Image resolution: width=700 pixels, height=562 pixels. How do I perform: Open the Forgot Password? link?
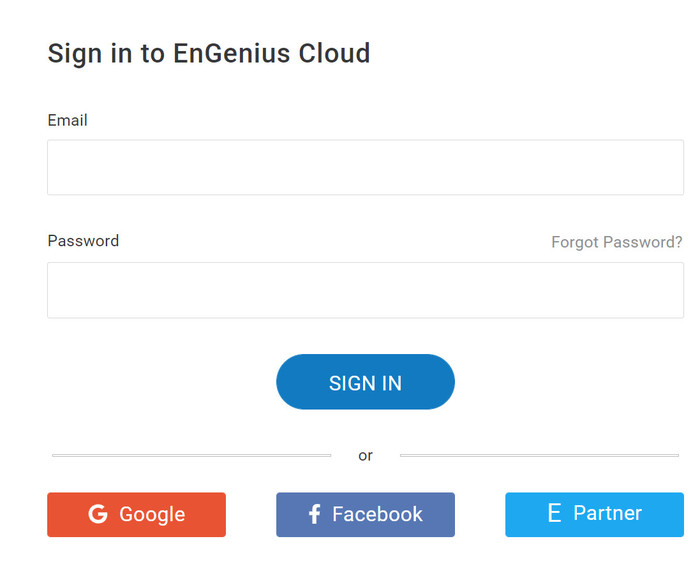[x=616, y=242]
